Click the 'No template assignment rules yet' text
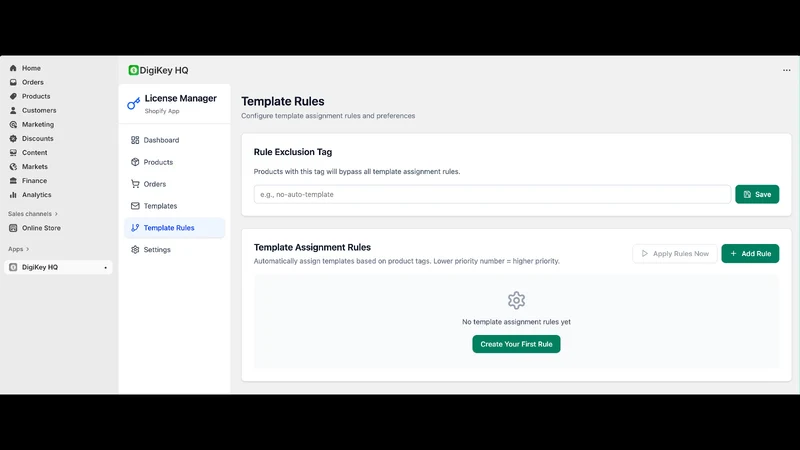800x450 pixels. [516, 322]
